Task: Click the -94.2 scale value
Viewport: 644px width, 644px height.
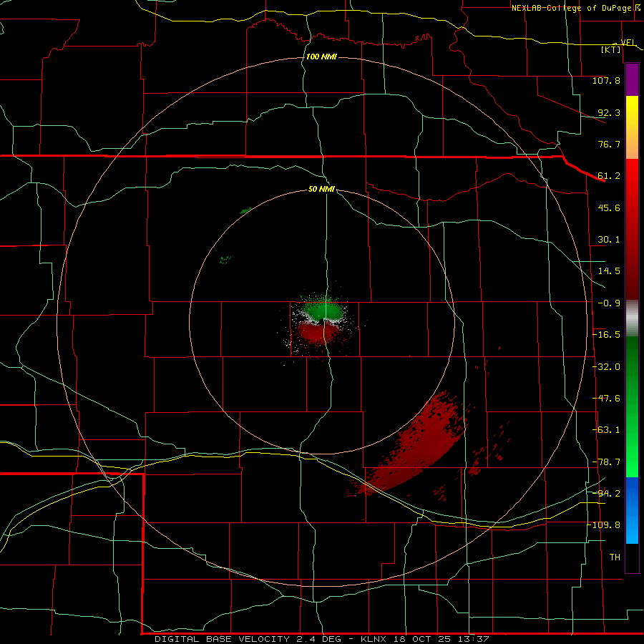Action: (x=606, y=494)
